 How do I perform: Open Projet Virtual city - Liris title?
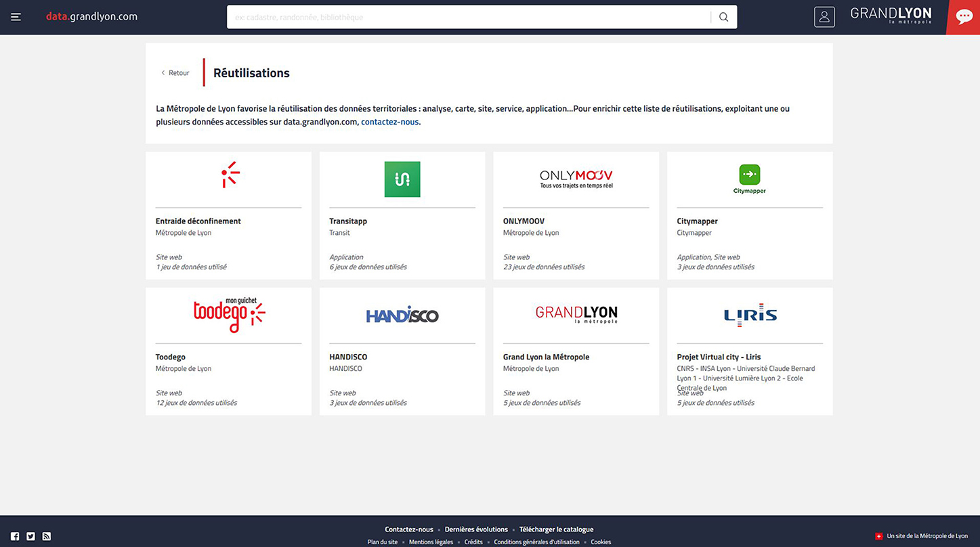coord(719,357)
